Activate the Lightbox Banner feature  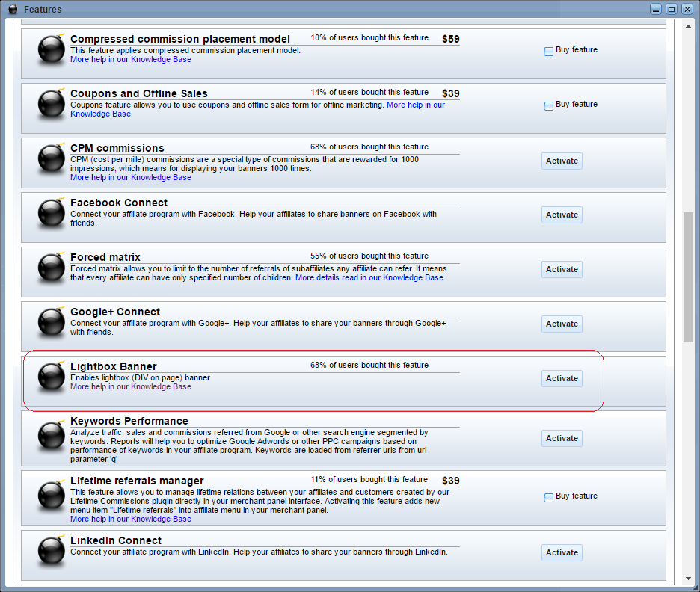(x=562, y=378)
